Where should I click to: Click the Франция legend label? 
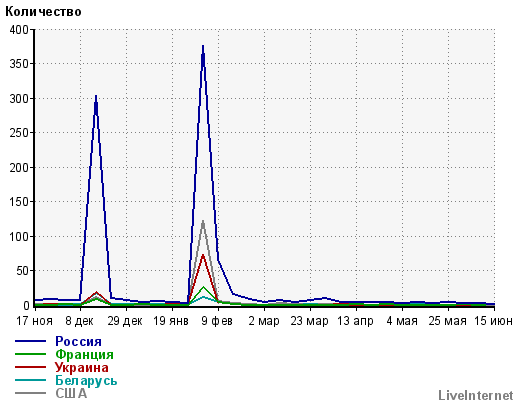[x=84, y=355]
